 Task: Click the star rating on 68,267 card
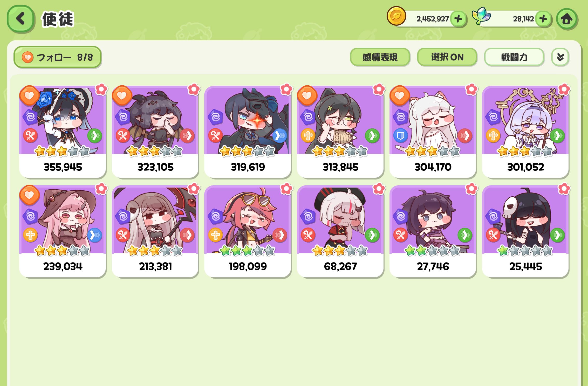pos(340,251)
